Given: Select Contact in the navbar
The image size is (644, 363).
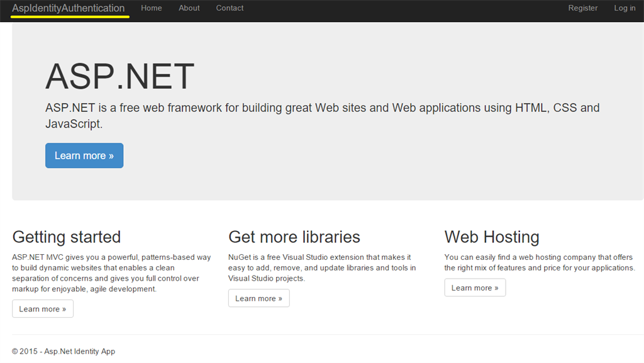Looking at the screenshot, I should pyautogui.click(x=230, y=8).
